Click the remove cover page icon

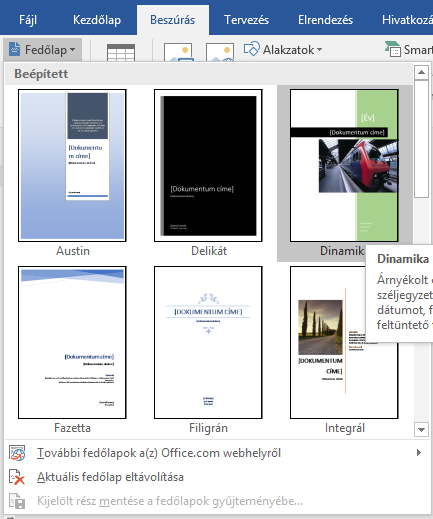[x=17, y=477]
